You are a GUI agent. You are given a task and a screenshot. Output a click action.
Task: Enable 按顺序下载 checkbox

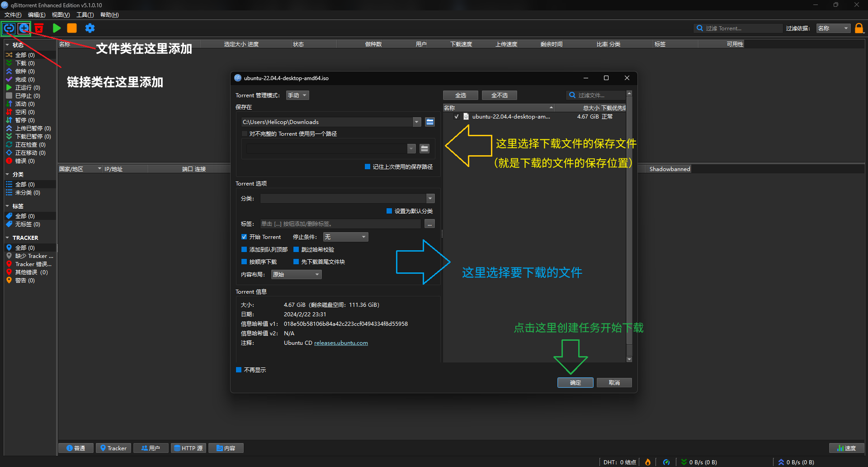244,262
